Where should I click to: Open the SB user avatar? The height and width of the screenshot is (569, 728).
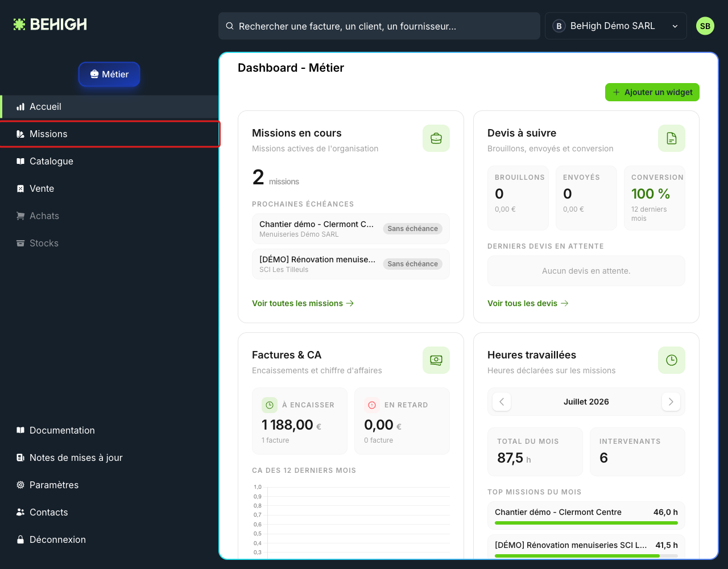pyautogui.click(x=705, y=26)
